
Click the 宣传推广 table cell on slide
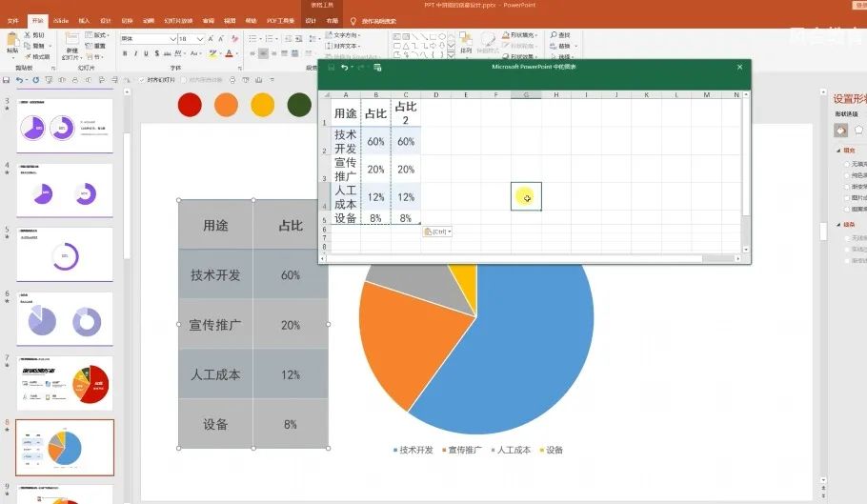[215, 324]
